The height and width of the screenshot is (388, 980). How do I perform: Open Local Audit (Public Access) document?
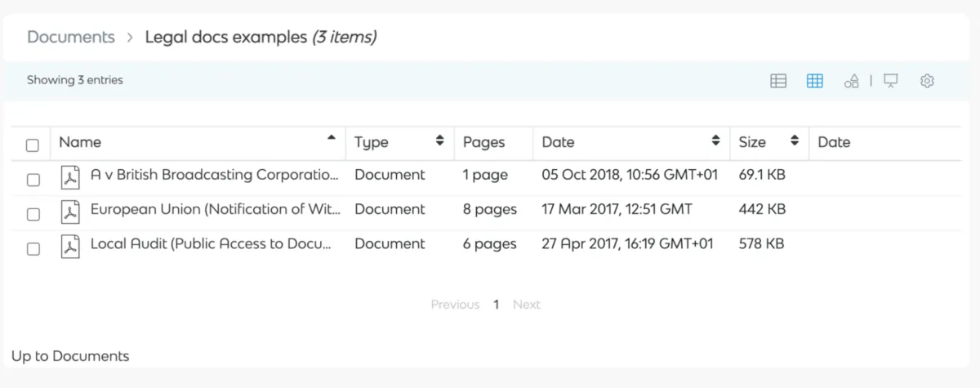point(211,243)
